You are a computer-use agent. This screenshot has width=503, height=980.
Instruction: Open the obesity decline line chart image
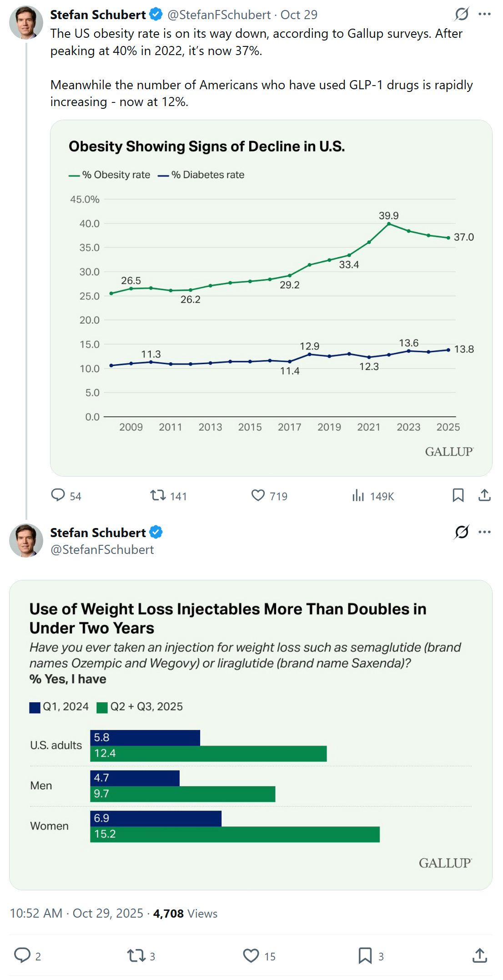tap(271, 298)
